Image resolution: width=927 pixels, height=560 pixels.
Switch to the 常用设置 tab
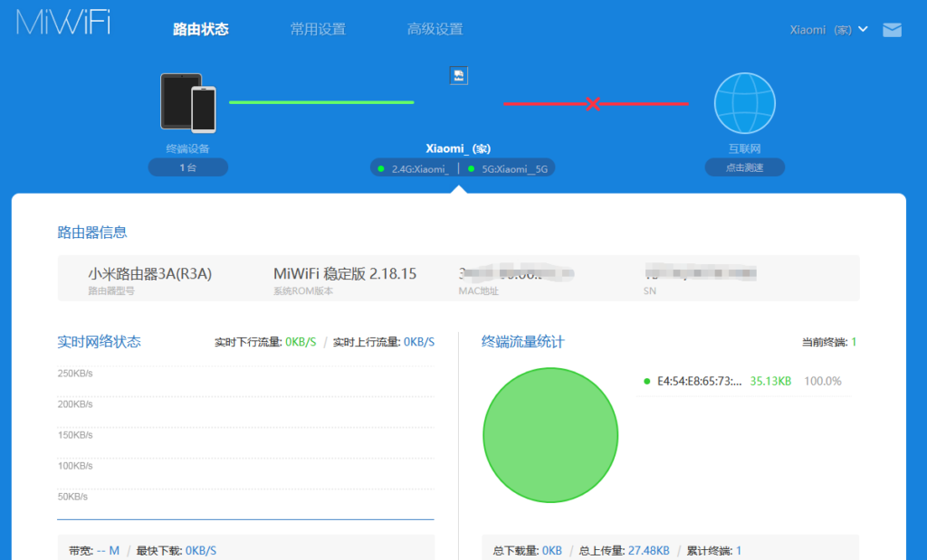[318, 29]
